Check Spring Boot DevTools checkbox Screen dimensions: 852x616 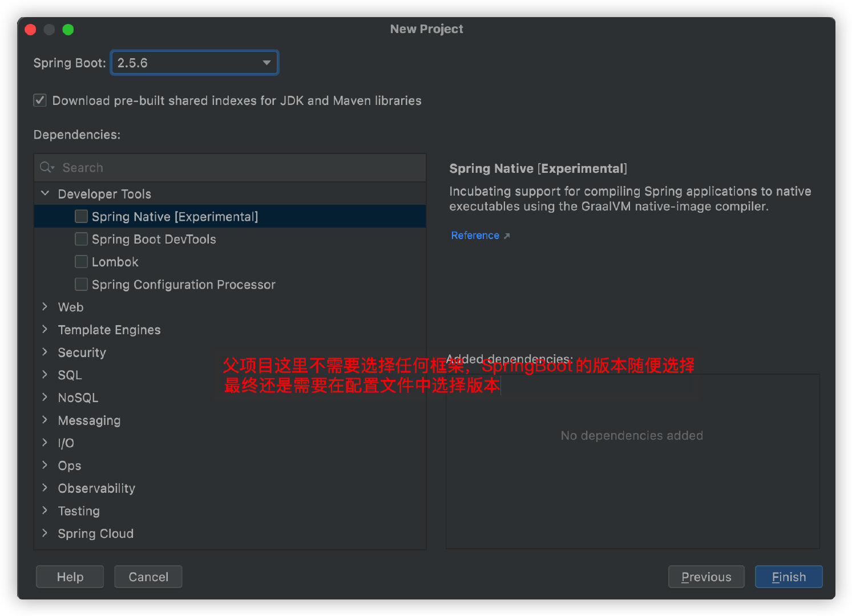82,239
